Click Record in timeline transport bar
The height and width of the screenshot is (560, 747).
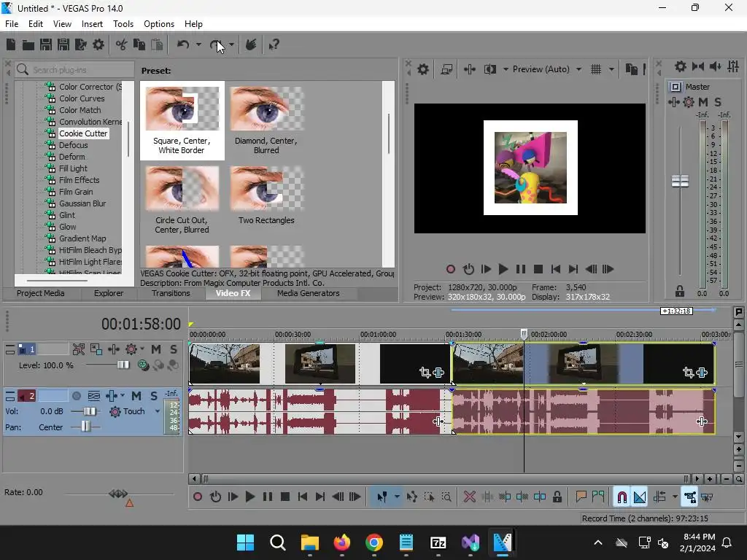click(x=197, y=497)
